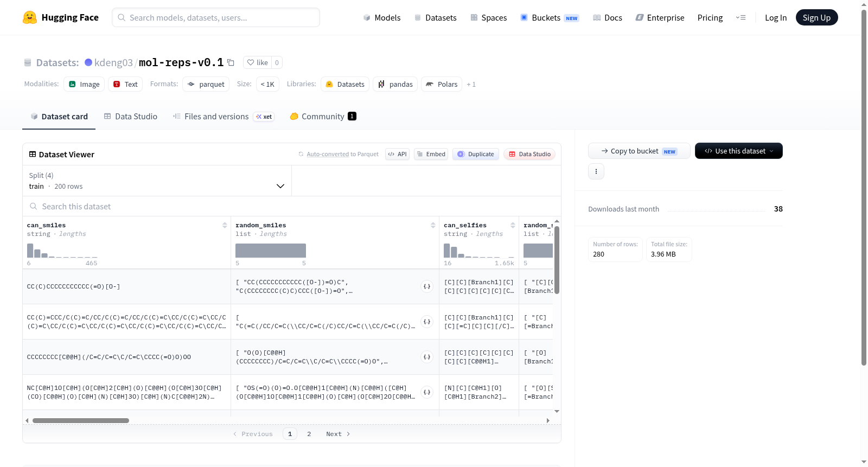Image resolution: width=868 pixels, height=467 pixels.
Task: Focus the top search models field
Action: (x=216, y=17)
